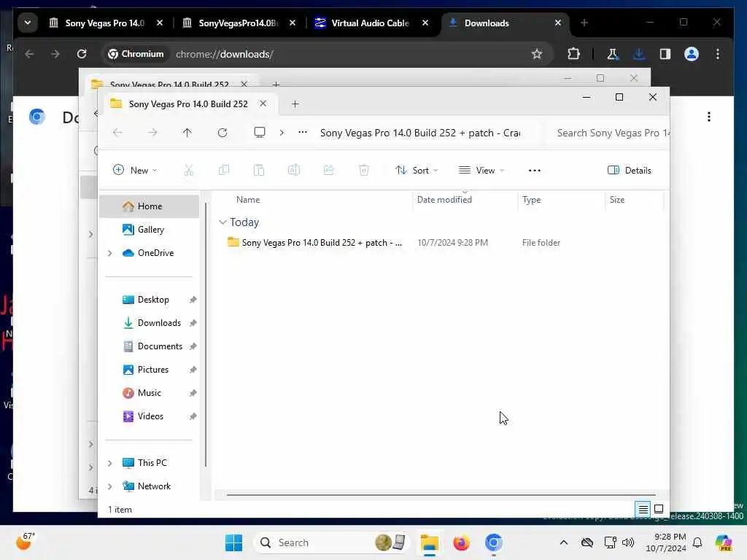Viewport: 747px width, 560px height.
Task: Expand the OneDrive tree node
Action: pyautogui.click(x=109, y=253)
